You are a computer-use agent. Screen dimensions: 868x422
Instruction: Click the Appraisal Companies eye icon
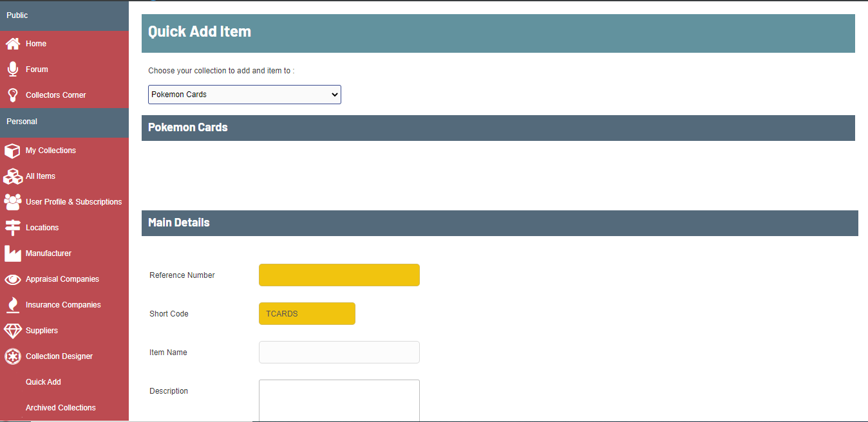coord(13,279)
